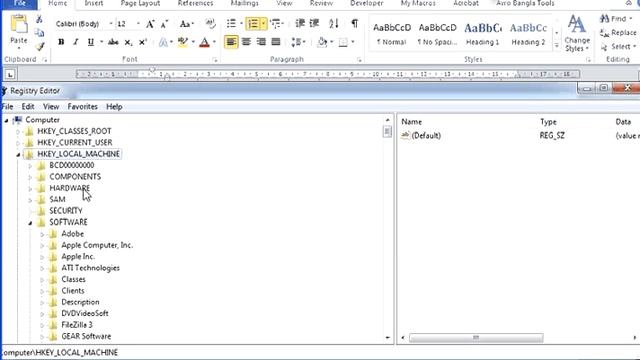
Task: Apply the Heading 2 style
Action: pyautogui.click(x=528, y=34)
